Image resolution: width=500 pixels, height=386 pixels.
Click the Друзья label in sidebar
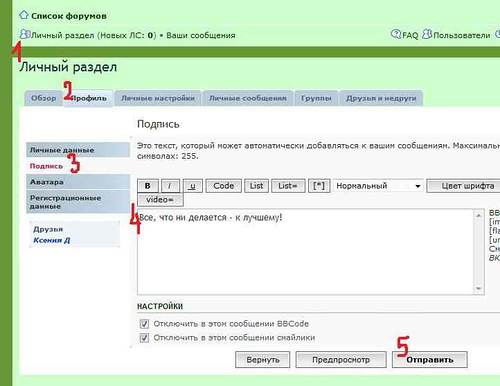tap(48, 229)
